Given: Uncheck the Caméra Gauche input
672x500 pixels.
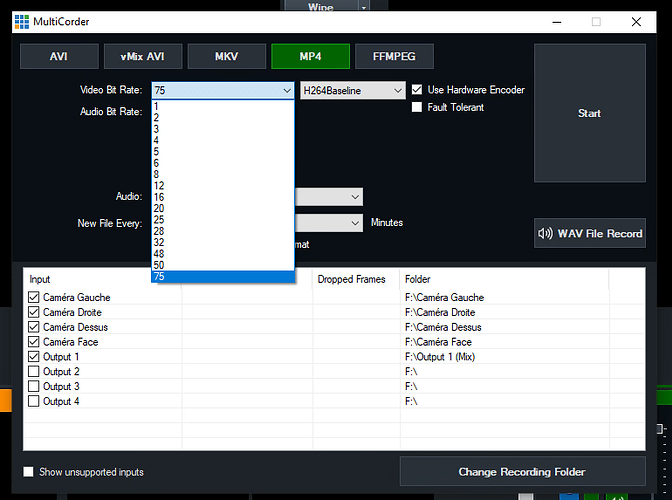Looking at the screenshot, I should pos(33,297).
